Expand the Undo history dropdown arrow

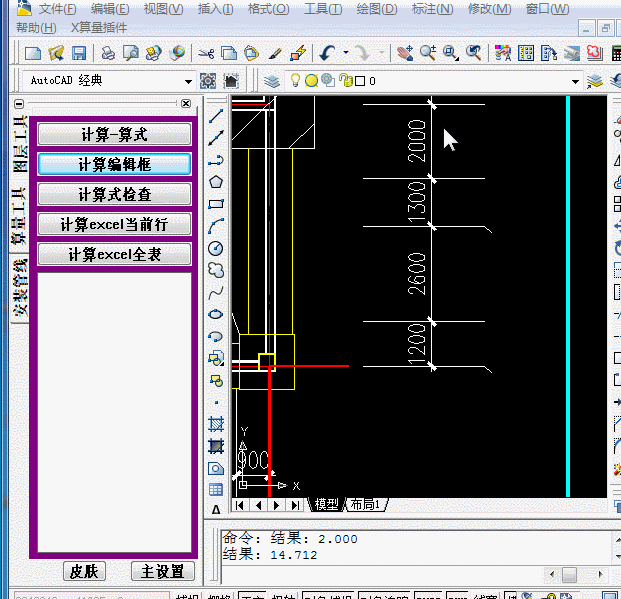(x=346, y=52)
